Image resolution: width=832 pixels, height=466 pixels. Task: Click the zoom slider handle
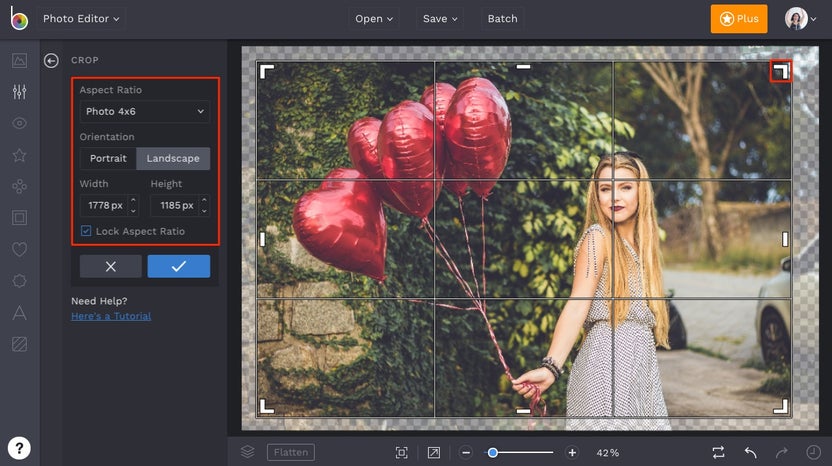pyautogui.click(x=492, y=453)
